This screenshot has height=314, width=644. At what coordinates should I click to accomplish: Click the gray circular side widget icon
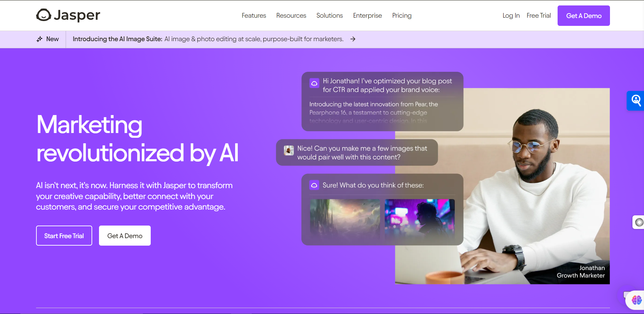[x=639, y=222]
